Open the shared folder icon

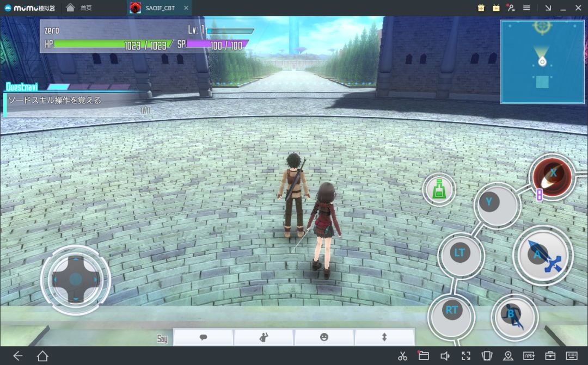click(x=424, y=356)
